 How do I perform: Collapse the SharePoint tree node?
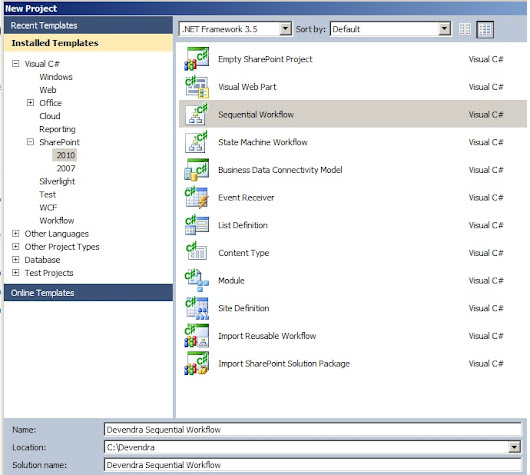[x=30, y=142]
